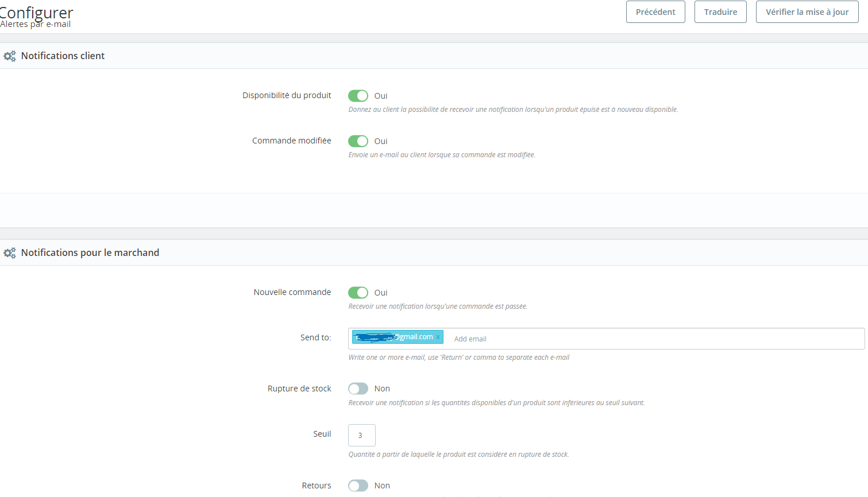
Task: Collapse the Notifications client section header
Action: tap(63, 56)
